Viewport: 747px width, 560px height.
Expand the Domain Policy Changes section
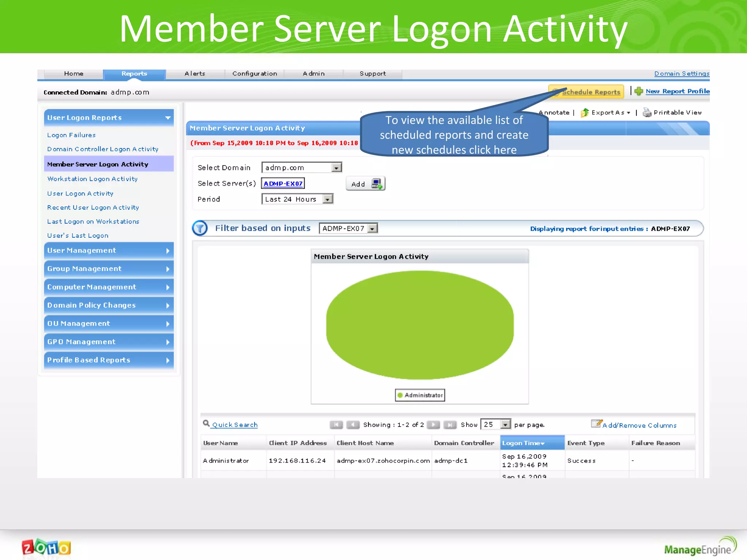coord(109,306)
